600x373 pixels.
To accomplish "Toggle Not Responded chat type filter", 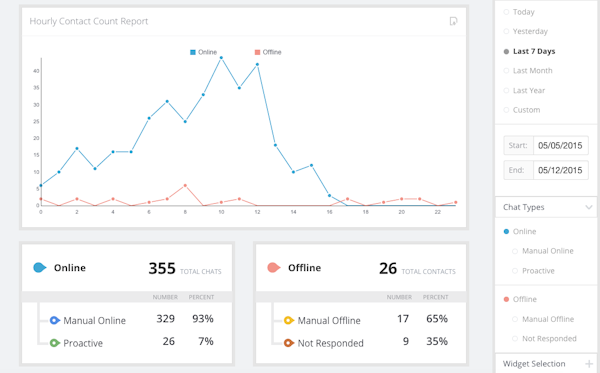I will [x=515, y=339].
